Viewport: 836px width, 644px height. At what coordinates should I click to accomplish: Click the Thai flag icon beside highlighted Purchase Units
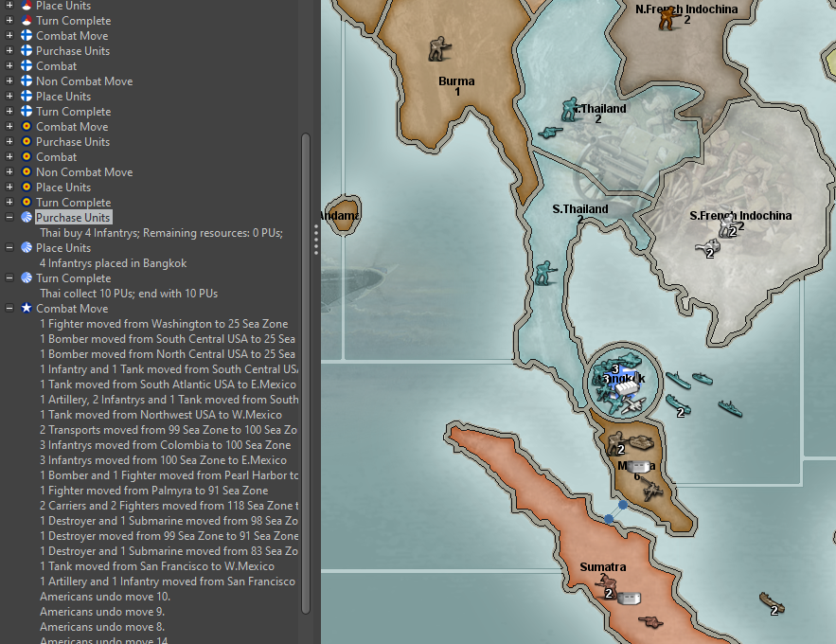pos(27,218)
